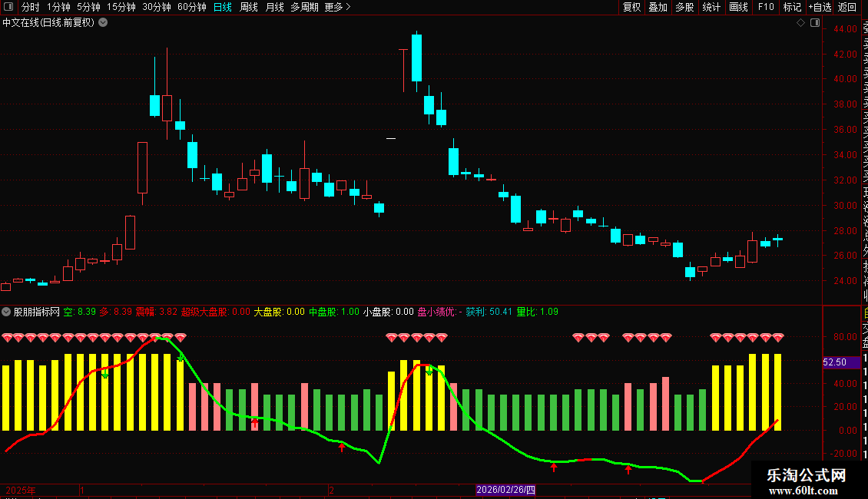Click the 中文在线(日线.前复权) chart title

coord(48,23)
